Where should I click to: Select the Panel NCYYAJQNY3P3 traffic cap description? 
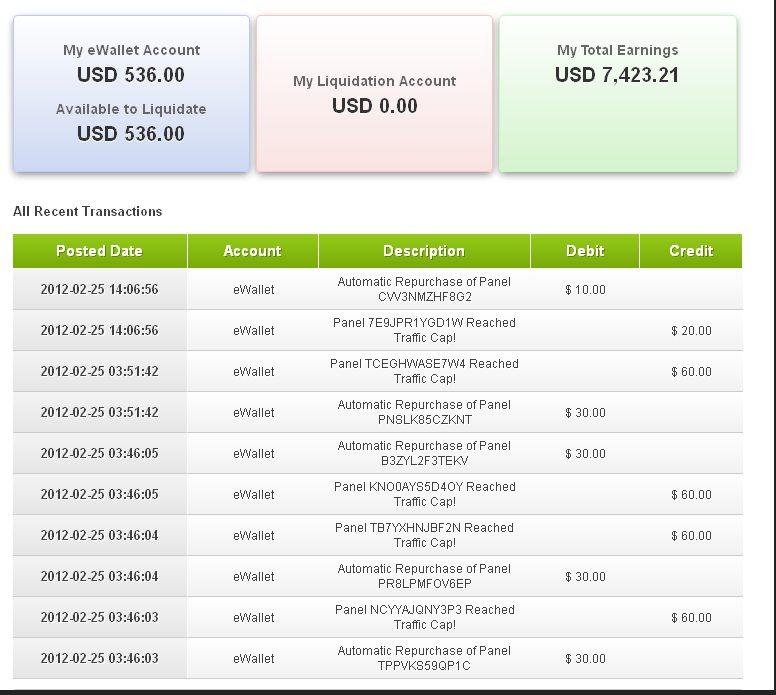(424, 617)
